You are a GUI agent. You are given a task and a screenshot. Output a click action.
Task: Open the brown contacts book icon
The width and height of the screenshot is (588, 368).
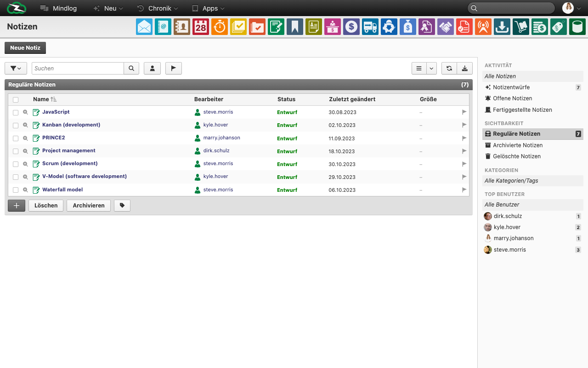[182, 27]
